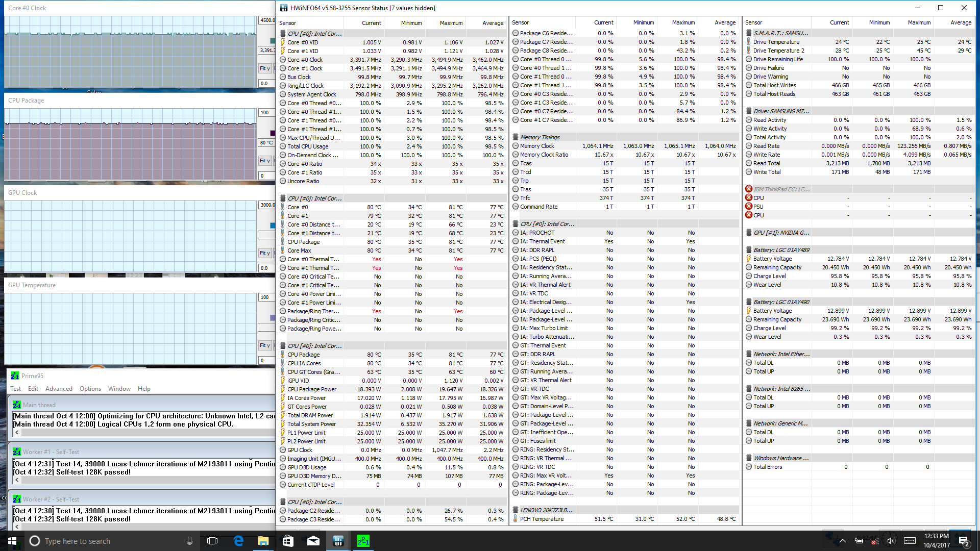The width and height of the screenshot is (980, 551).
Task: Click the purple color swatch in CPU Package graph
Action: 273,133
